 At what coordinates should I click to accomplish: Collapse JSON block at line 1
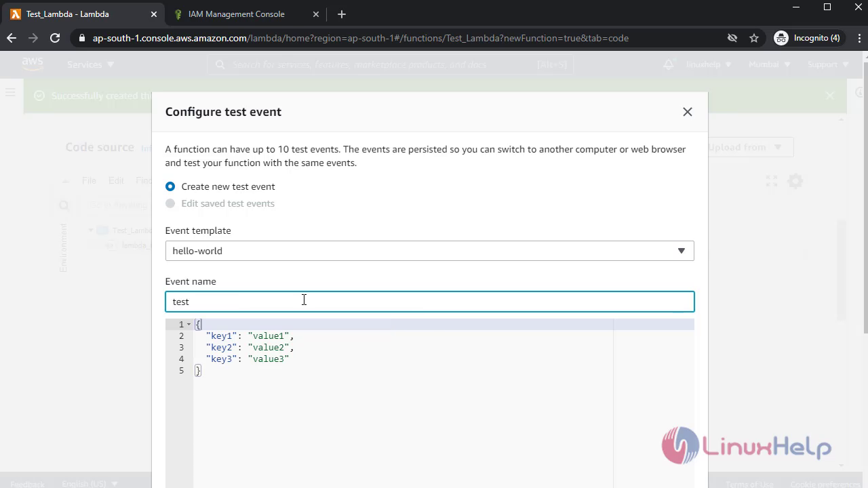[189, 325]
